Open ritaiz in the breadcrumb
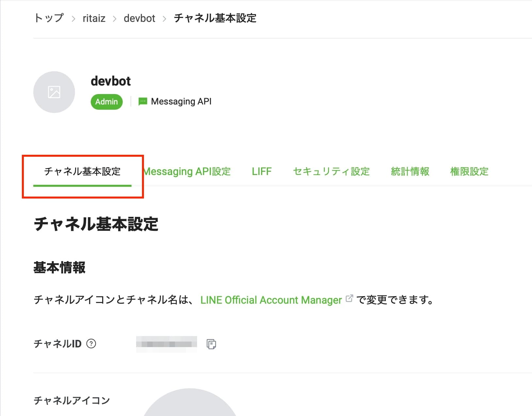Image resolution: width=532 pixels, height=416 pixels. tap(94, 18)
